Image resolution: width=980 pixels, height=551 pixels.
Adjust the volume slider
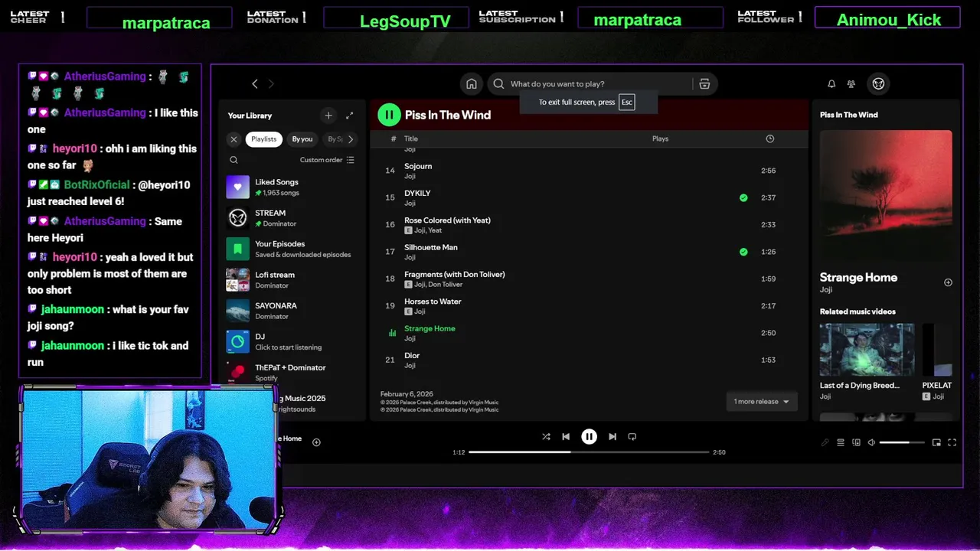click(x=901, y=442)
